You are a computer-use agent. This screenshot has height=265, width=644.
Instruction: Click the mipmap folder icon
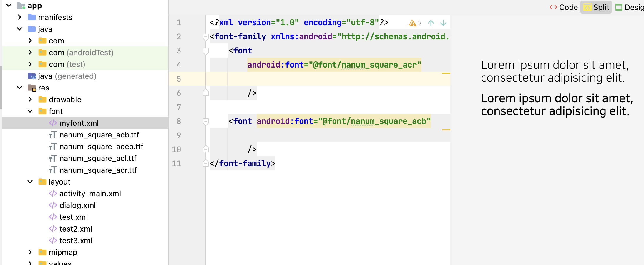pos(42,252)
